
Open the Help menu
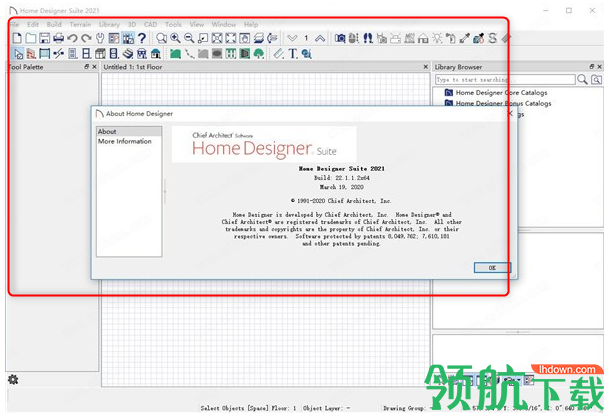point(251,24)
